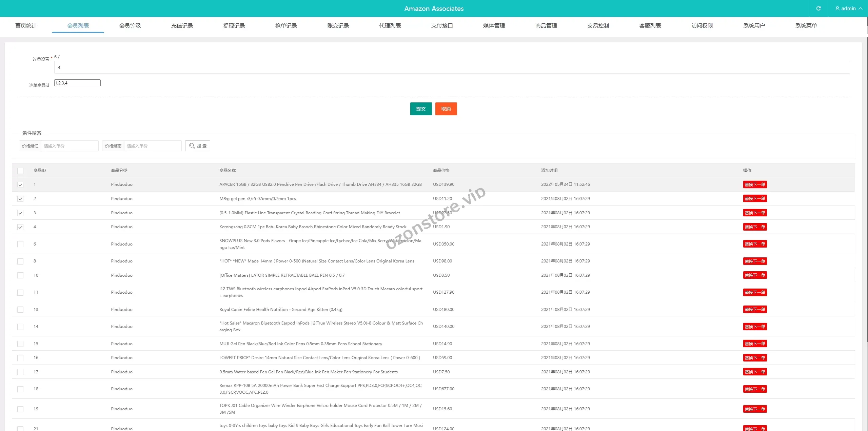Open the 充值记录 tab

pos(182,26)
